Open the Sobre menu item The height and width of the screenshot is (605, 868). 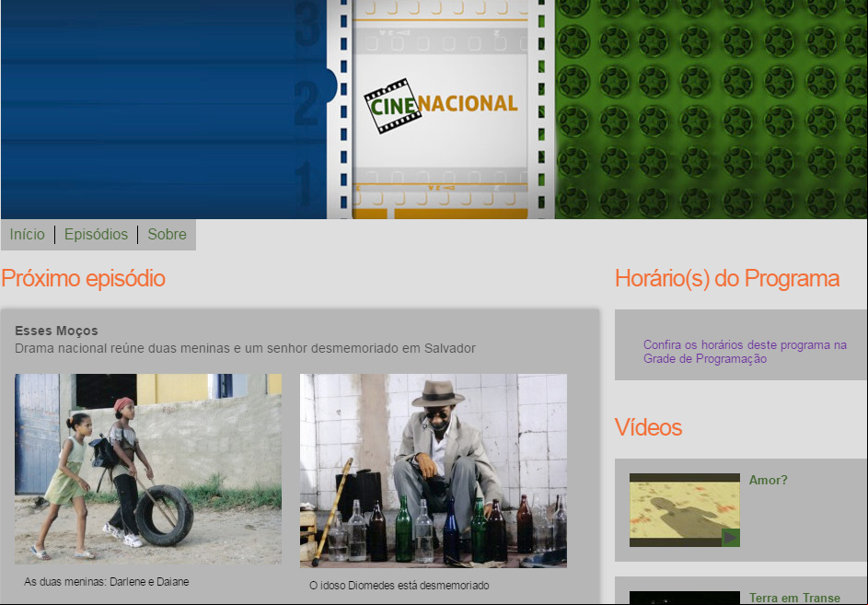[167, 234]
